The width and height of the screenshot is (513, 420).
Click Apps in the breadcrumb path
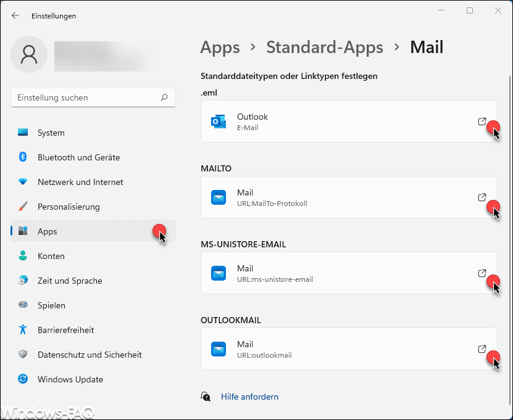[x=220, y=47]
